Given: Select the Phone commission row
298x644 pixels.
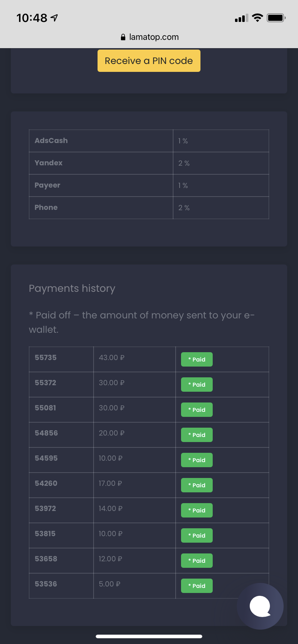Looking at the screenshot, I should [x=149, y=208].
